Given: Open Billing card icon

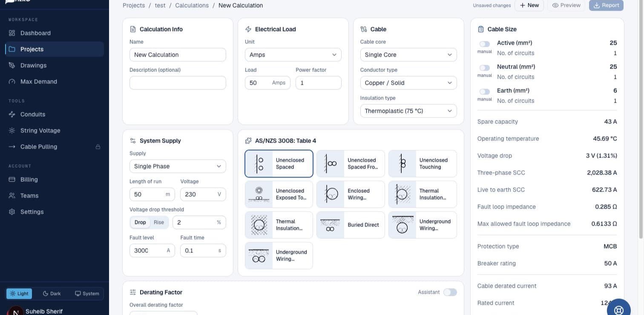Looking at the screenshot, I should [x=12, y=179].
